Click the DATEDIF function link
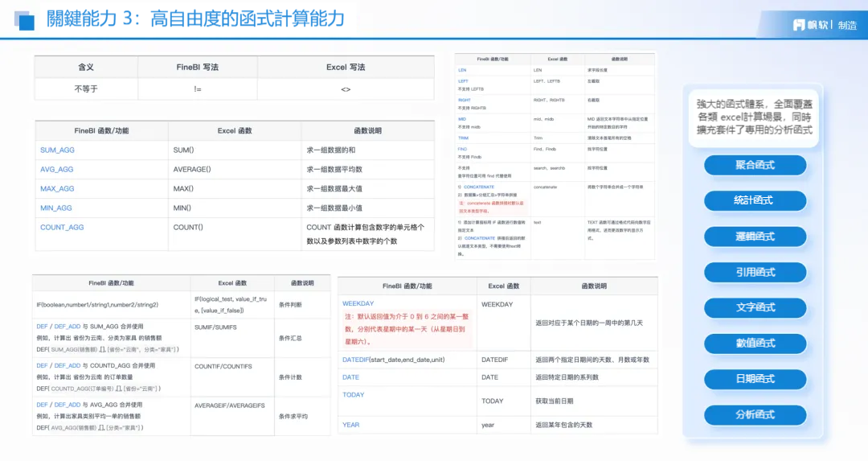Image resolution: width=868 pixels, height=461 pixels. pyautogui.click(x=355, y=360)
